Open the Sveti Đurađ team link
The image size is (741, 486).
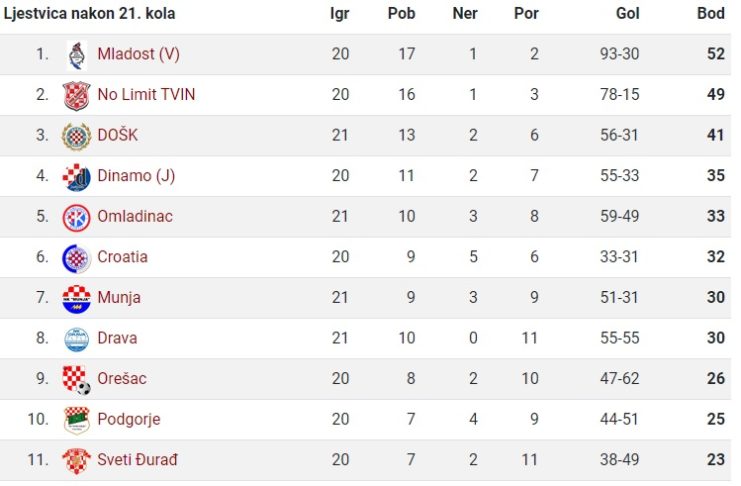point(138,460)
